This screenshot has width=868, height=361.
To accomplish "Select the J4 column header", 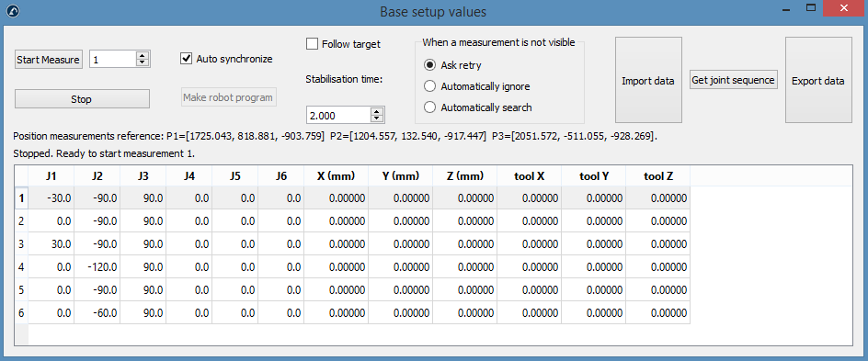I will (x=189, y=176).
